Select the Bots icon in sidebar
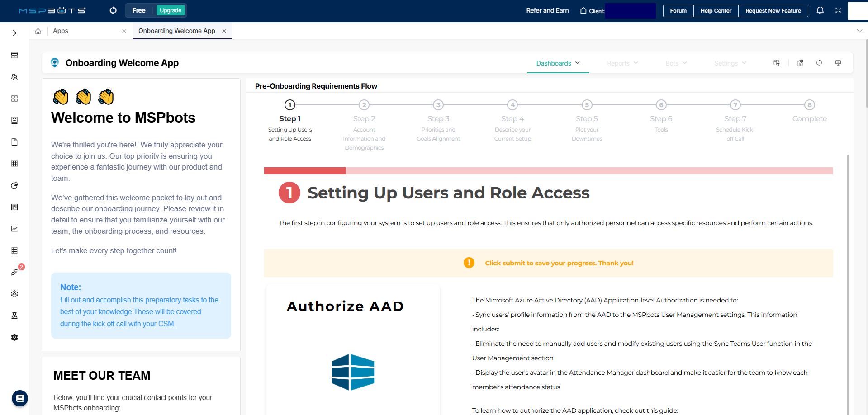This screenshot has height=415, width=868. pos(14,120)
